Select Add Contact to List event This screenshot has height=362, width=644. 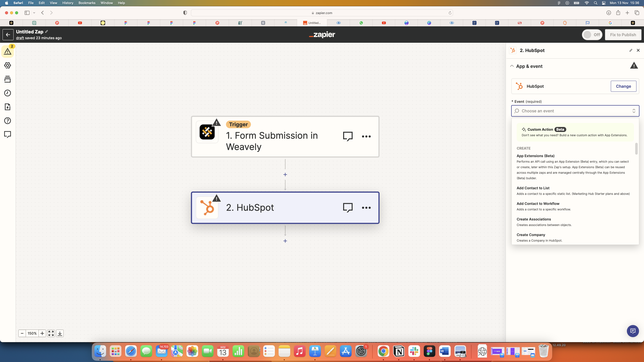tap(575, 191)
